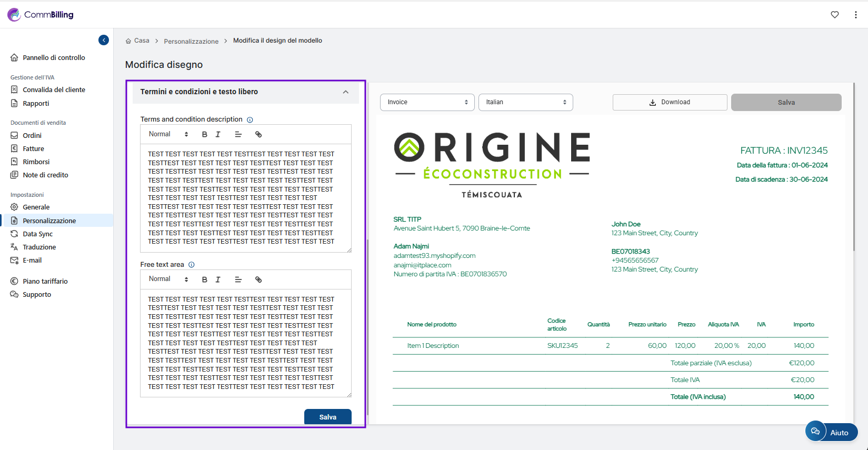868x450 pixels.
Task: Open Normal style dropdown in Terms editor
Action: (168, 134)
